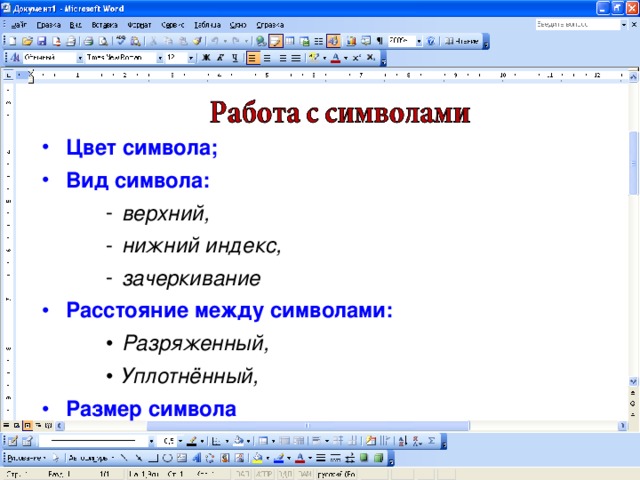Screen dimensions: 640x480
Task: Open font color dropdown arrow in Formatting toolbar
Action: pyautogui.click(x=345, y=58)
